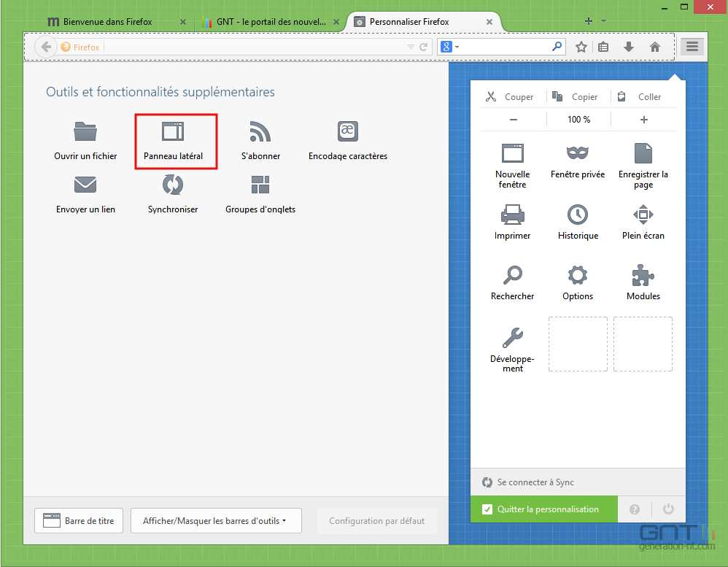Image resolution: width=728 pixels, height=567 pixels.
Task: Open the hamburger menu button
Action: tap(692, 47)
